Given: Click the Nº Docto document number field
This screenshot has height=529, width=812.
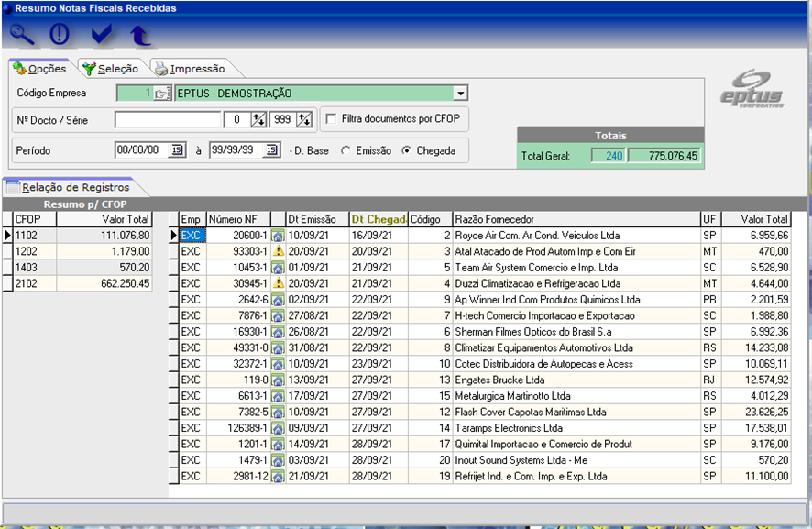Looking at the screenshot, I should point(169,119).
